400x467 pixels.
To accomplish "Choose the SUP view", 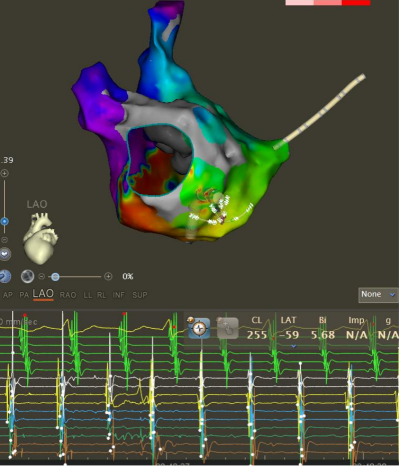I will (x=140, y=295).
